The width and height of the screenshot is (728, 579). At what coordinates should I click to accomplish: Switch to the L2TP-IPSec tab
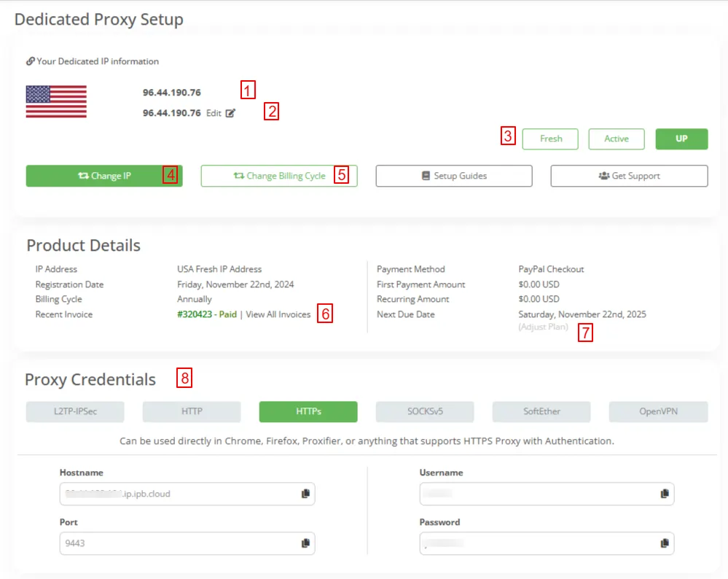pos(75,412)
